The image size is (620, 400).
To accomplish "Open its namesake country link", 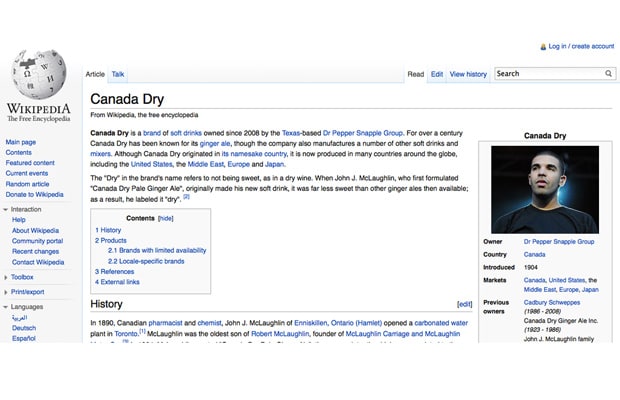I will point(254,154).
